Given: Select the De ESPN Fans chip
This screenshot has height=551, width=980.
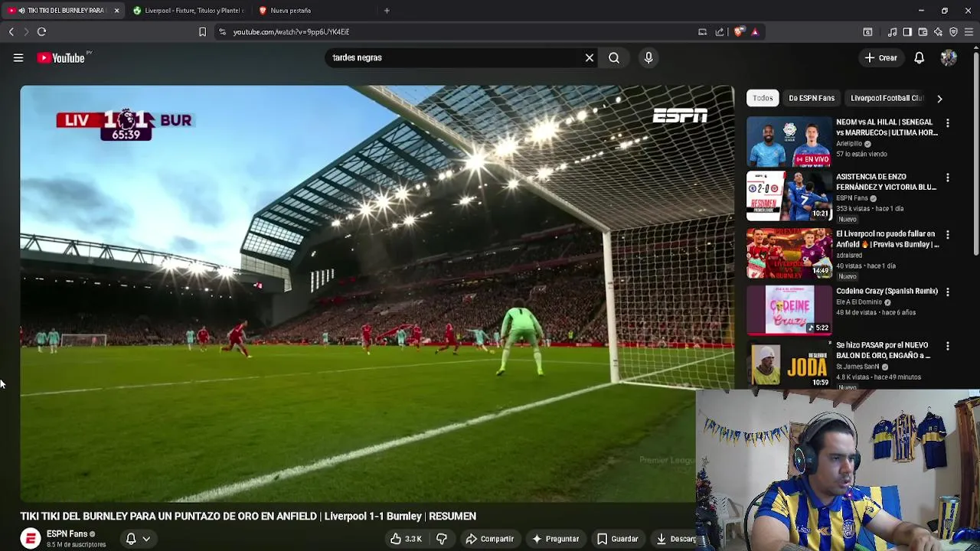Looking at the screenshot, I should click(x=812, y=98).
